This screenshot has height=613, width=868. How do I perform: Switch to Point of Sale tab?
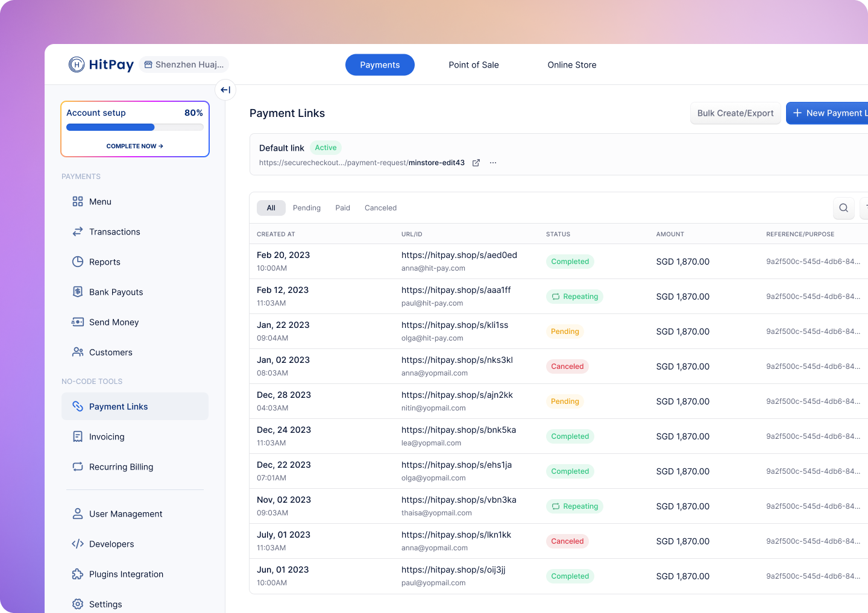[474, 64]
